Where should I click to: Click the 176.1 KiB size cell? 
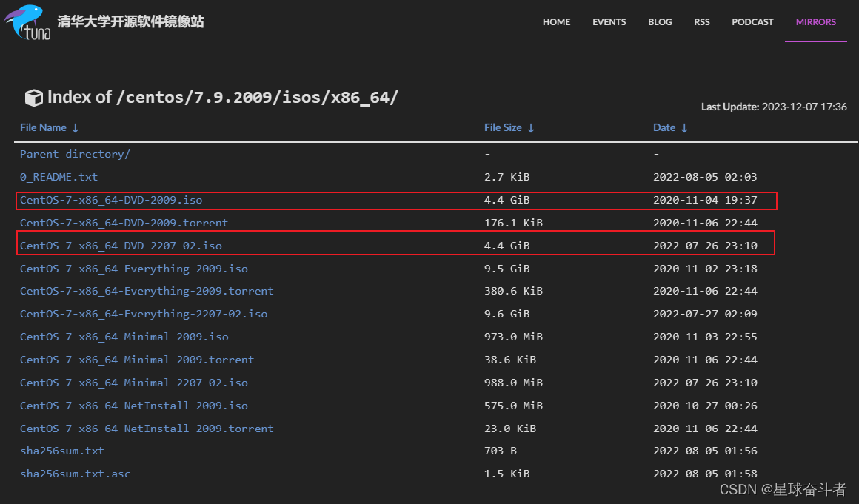pos(513,224)
